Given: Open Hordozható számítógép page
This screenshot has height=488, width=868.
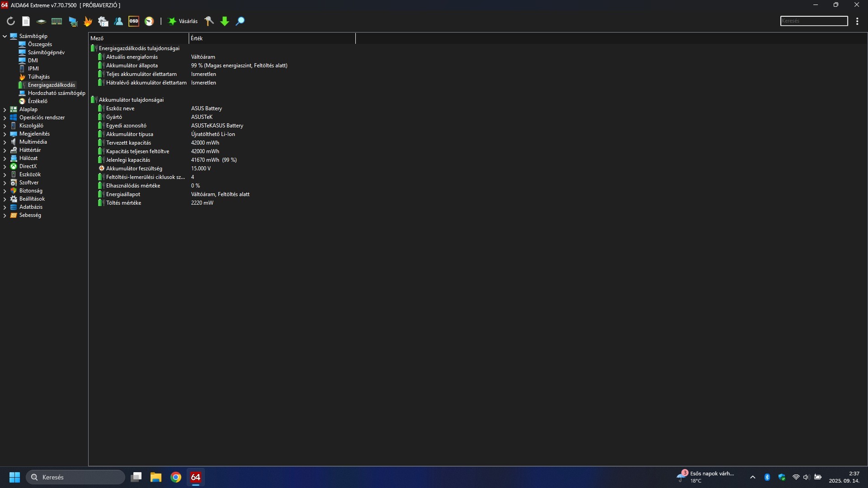Looking at the screenshot, I should [57, 93].
